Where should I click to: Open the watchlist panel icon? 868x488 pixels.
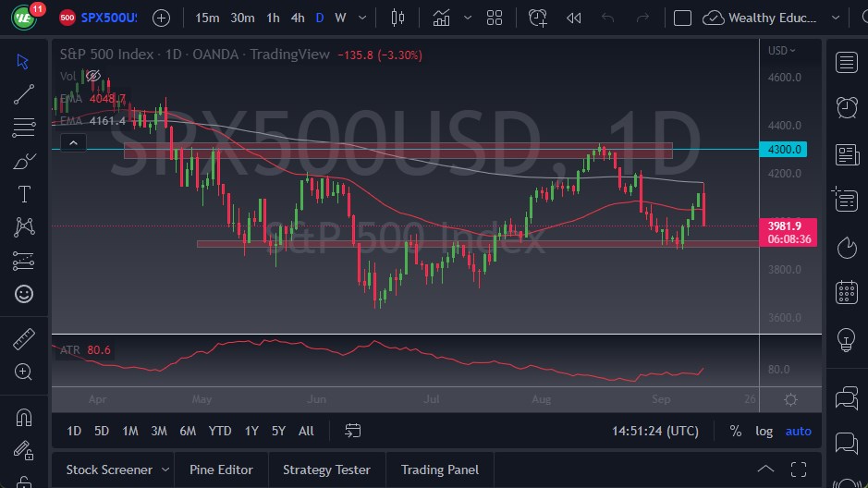click(x=846, y=62)
